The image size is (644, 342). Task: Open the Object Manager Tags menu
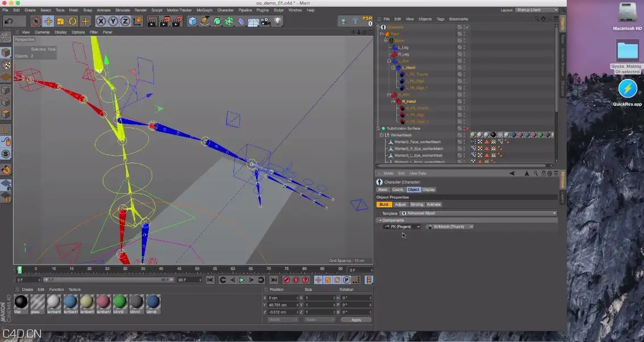point(440,19)
